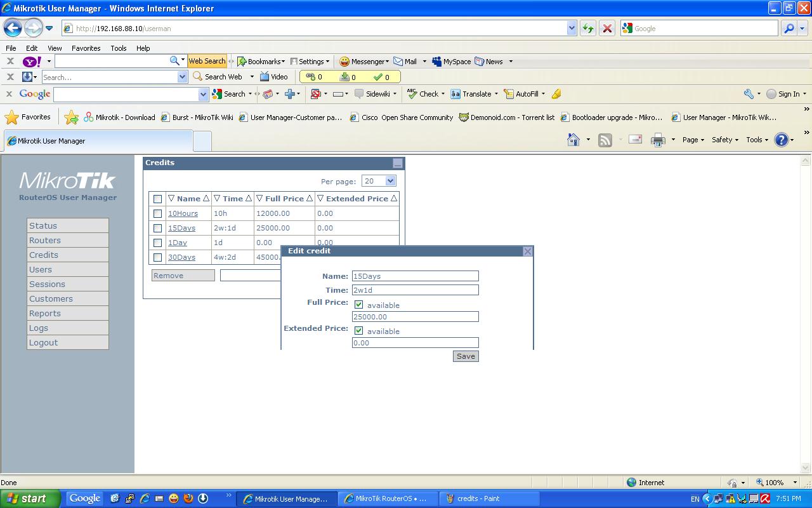812x508 pixels.
Task: Check the box for the 15Days credit
Action: coord(157,228)
